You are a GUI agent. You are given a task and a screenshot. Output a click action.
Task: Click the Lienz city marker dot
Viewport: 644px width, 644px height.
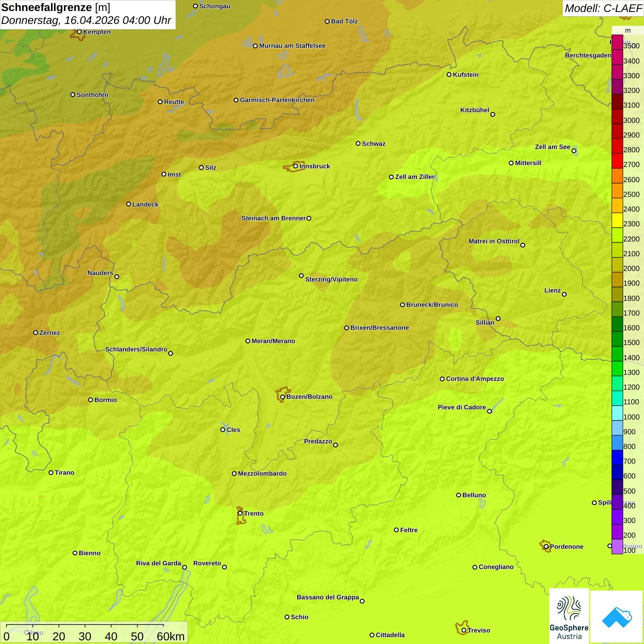pyautogui.click(x=564, y=294)
